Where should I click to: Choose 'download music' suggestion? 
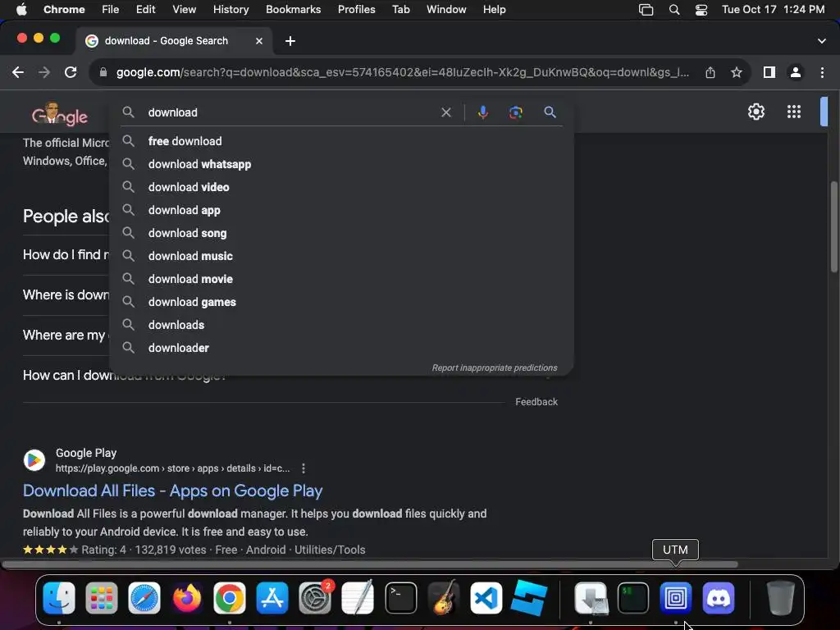click(x=341, y=256)
